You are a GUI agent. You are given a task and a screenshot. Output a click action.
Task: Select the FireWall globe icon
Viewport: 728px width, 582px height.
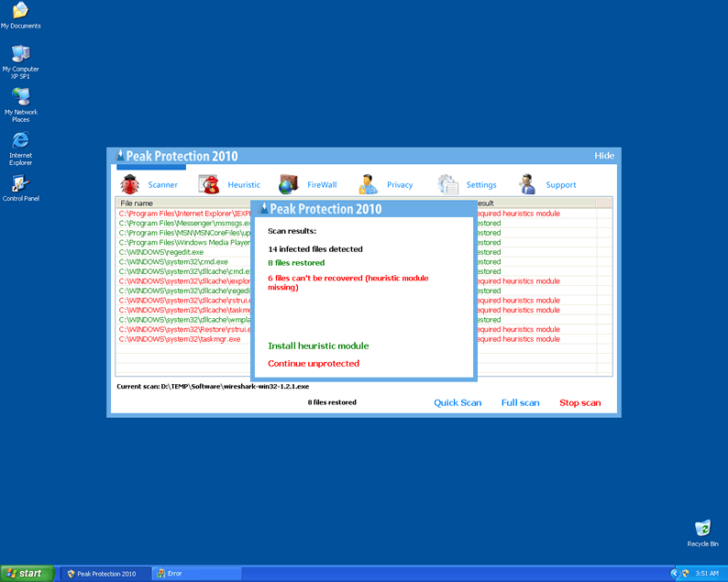click(288, 184)
